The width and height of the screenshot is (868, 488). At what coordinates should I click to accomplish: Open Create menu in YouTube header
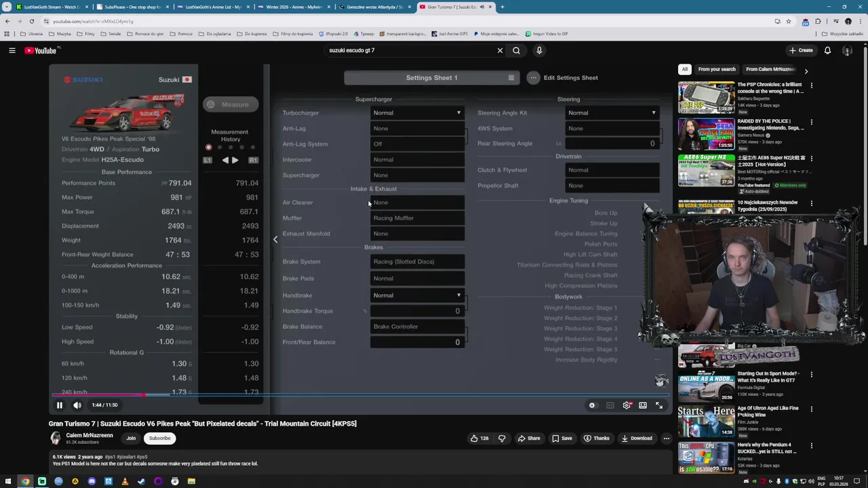801,50
